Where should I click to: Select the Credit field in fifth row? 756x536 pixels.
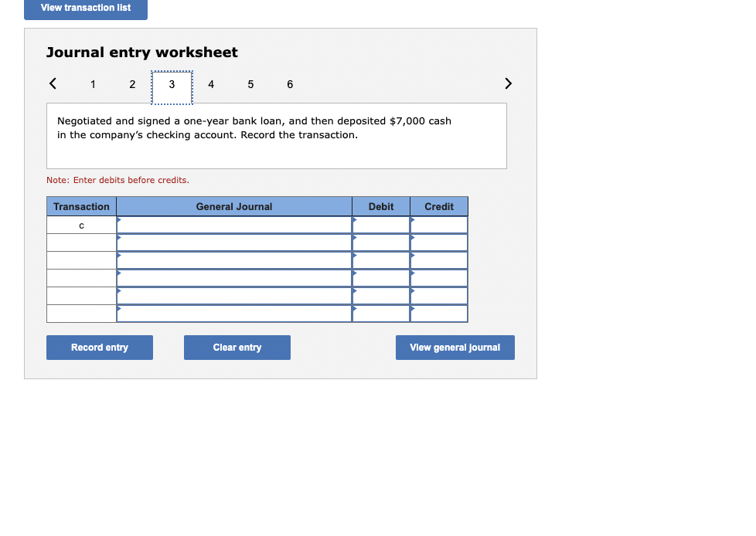(x=439, y=296)
